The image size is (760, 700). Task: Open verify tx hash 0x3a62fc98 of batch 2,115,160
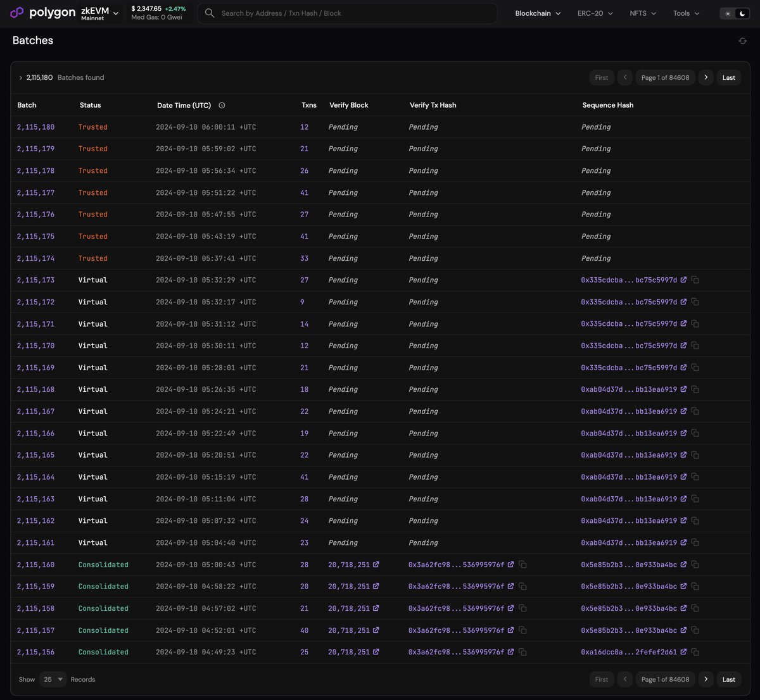click(x=456, y=565)
